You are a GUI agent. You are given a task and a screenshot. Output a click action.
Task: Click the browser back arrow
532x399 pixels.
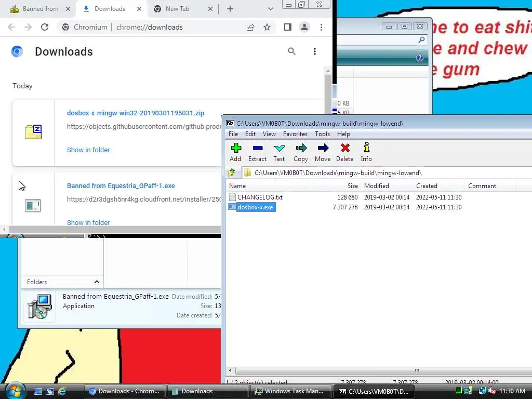[x=11, y=27]
